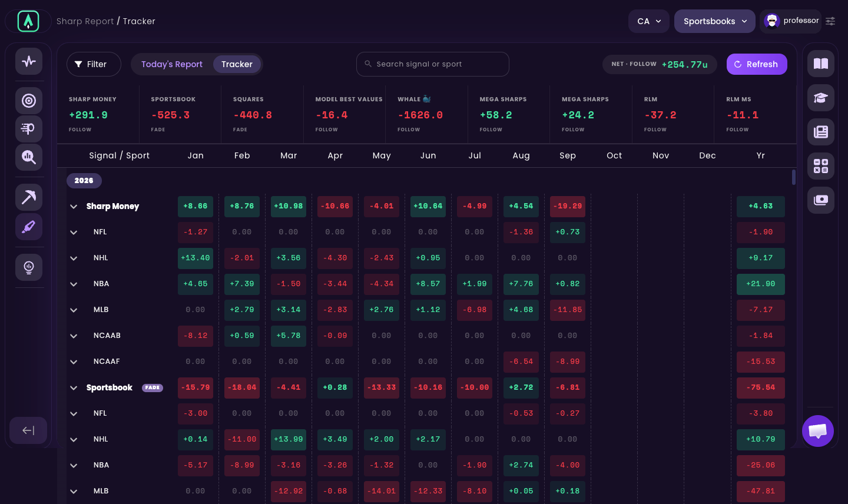This screenshot has width=848, height=504.
Task: Click the -19.29 September cell
Action: click(x=568, y=206)
